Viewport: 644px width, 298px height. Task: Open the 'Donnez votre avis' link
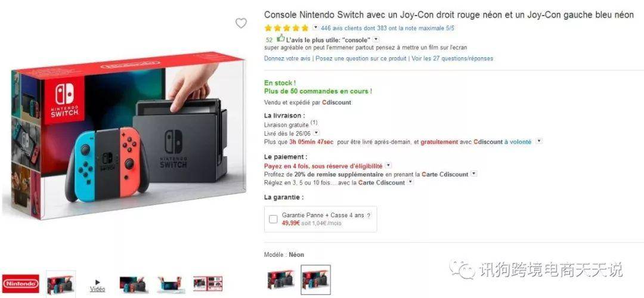287,58
